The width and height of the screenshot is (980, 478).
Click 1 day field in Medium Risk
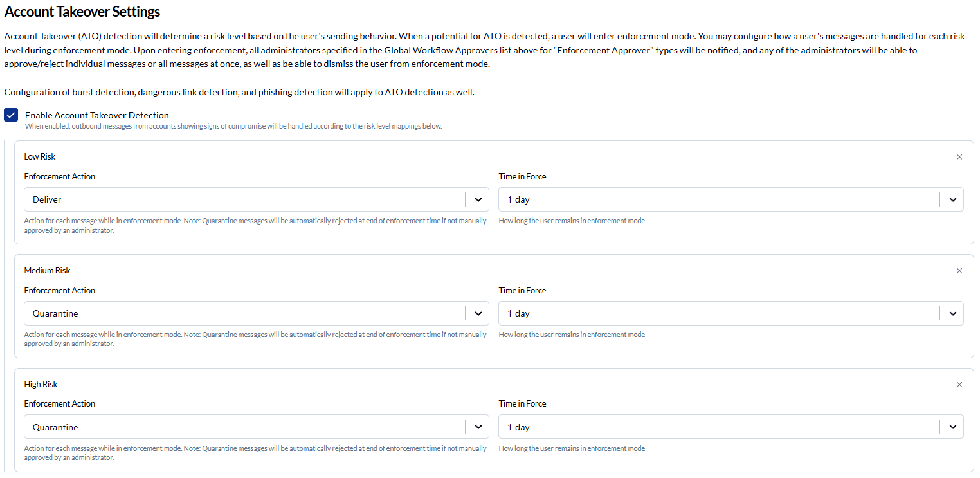tap(731, 313)
